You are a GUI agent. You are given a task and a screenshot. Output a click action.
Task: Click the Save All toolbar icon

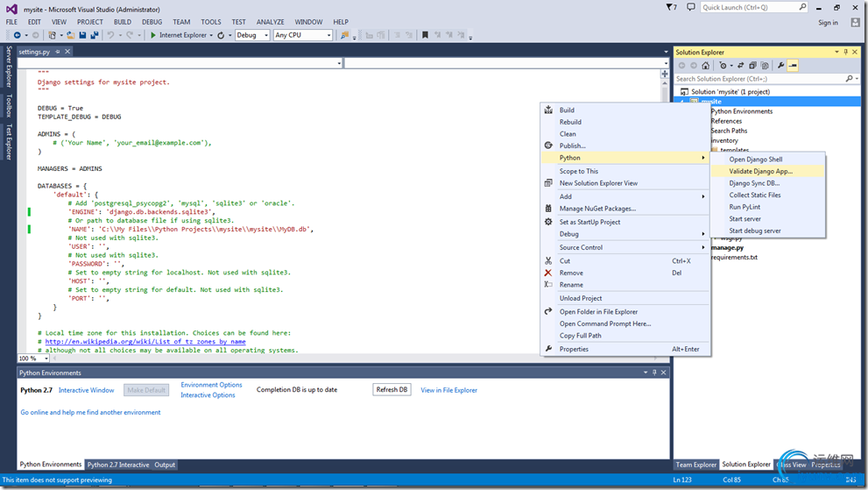tap(94, 35)
